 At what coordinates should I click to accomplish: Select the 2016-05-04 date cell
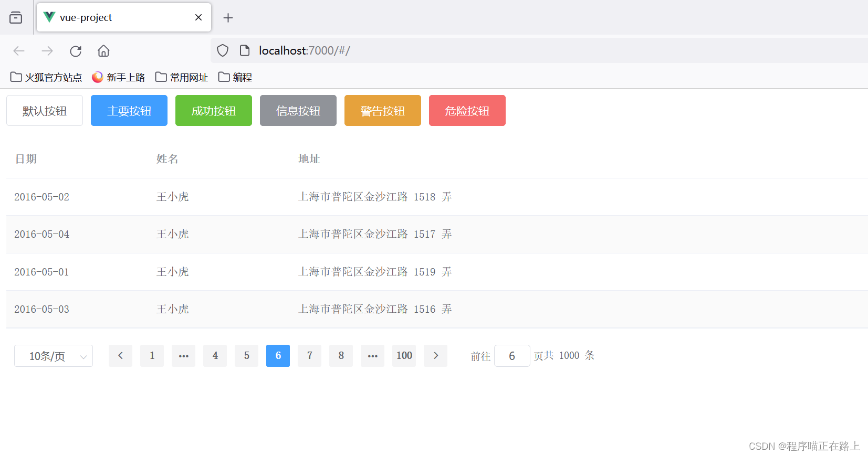pyautogui.click(x=41, y=234)
